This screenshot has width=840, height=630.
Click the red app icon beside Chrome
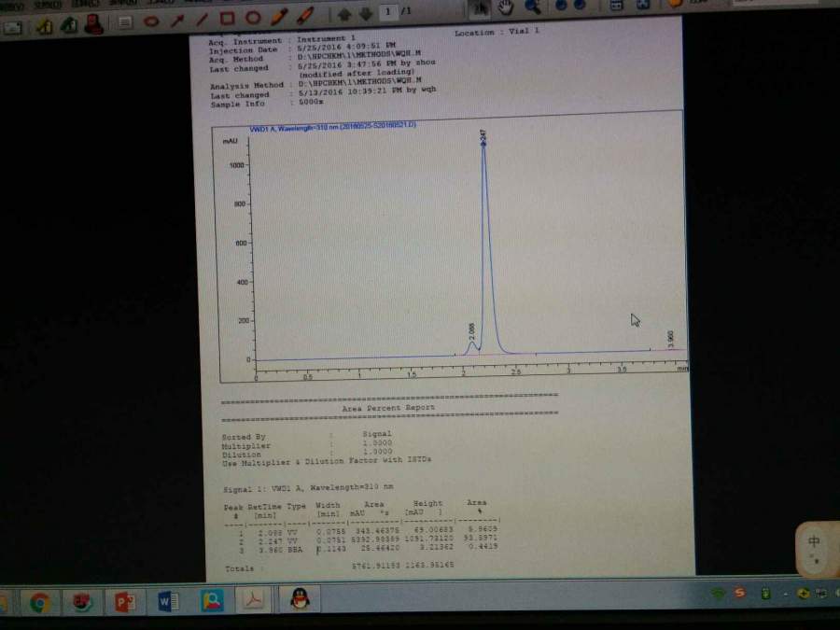tap(82, 603)
